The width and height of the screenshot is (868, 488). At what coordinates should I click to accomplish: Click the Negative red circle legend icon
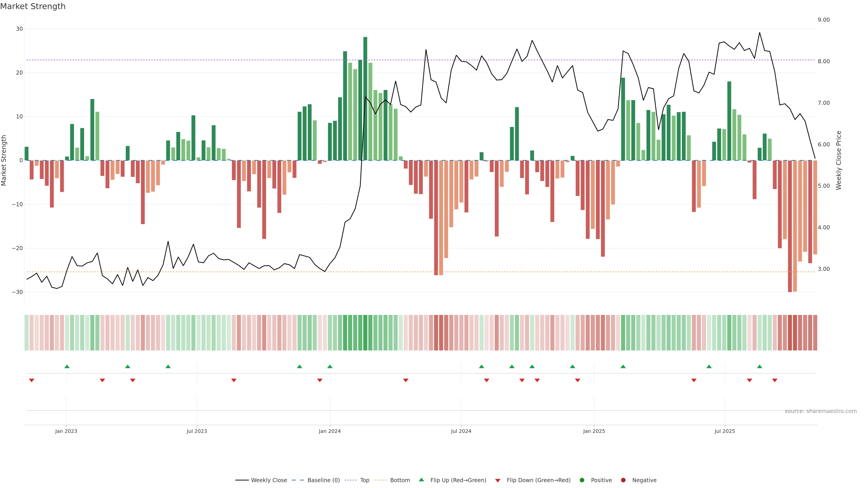point(623,480)
